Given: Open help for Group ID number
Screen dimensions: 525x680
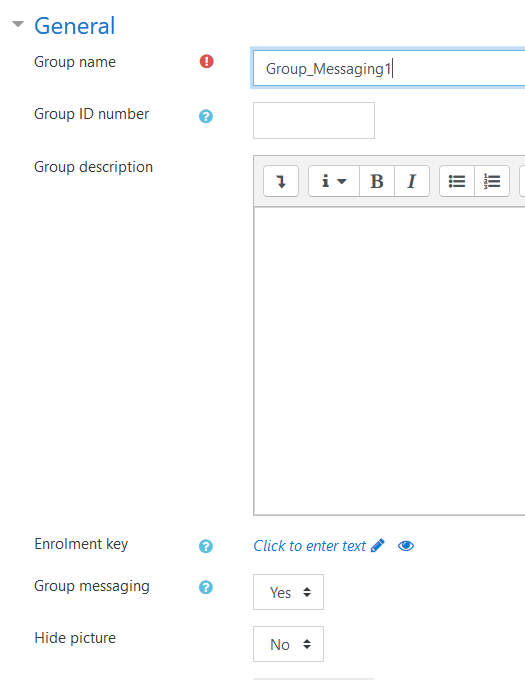Looking at the screenshot, I should pyautogui.click(x=206, y=116).
